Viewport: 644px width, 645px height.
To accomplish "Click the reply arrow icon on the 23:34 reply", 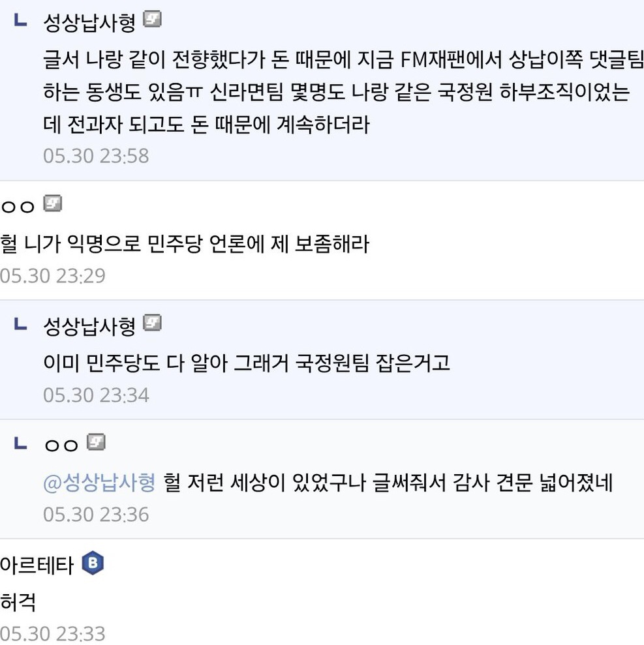I will (20, 323).
